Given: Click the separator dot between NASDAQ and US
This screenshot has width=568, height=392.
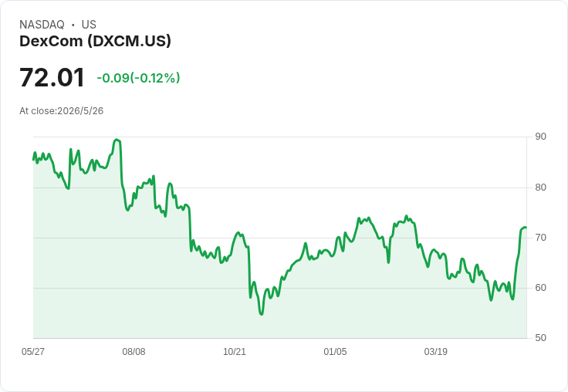Looking at the screenshot, I should pos(73,25).
